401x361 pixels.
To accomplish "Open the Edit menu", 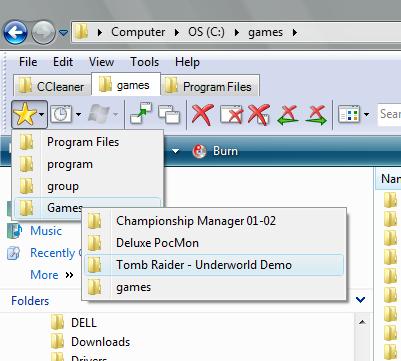I will click(63, 62).
